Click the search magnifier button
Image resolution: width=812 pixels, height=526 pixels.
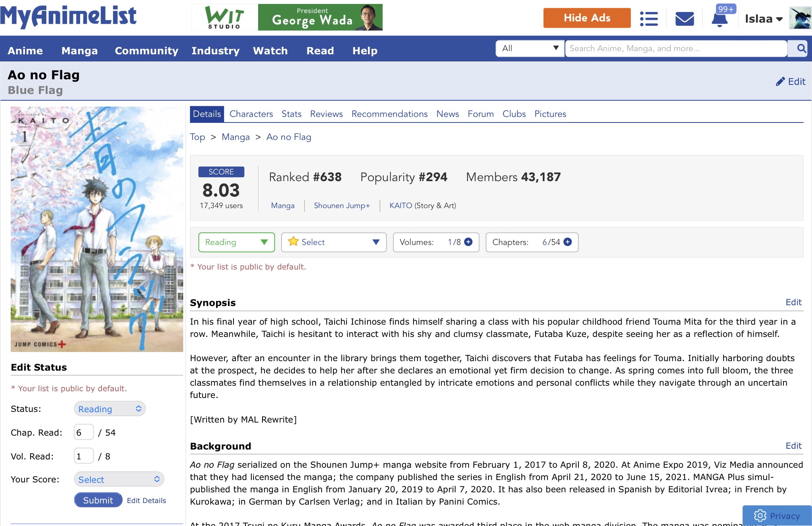pos(801,49)
